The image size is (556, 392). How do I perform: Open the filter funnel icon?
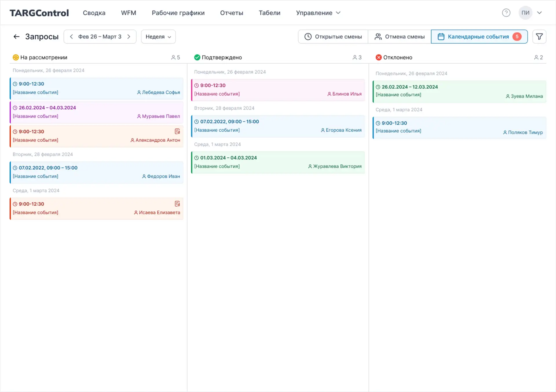click(539, 37)
